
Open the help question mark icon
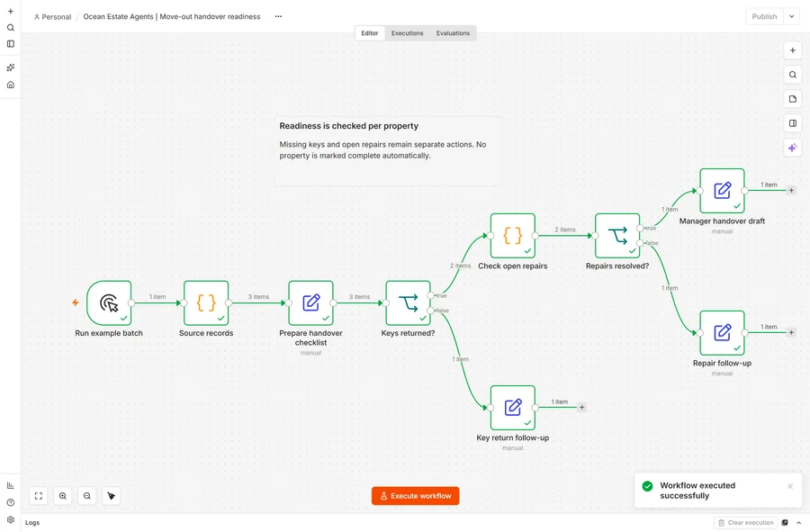10,502
